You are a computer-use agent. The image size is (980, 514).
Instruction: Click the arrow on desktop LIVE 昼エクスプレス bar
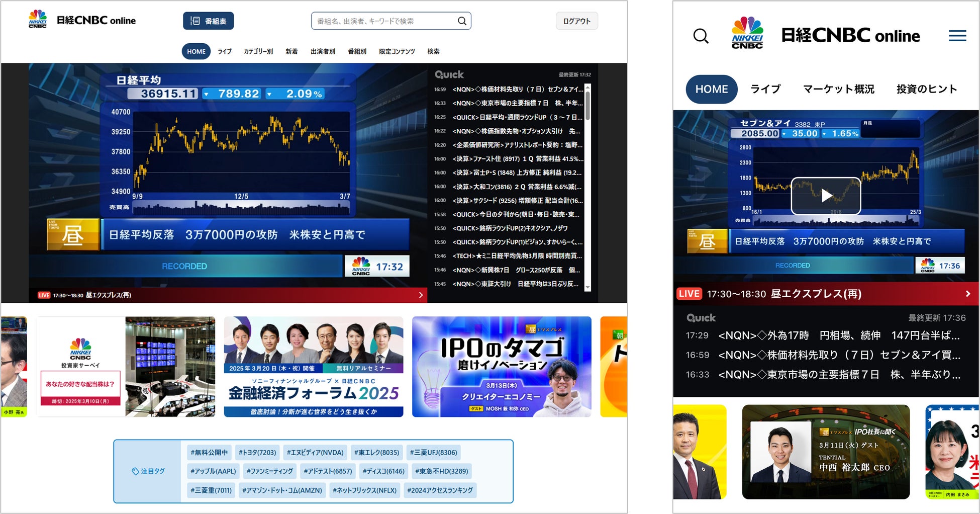(x=421, y=295)
